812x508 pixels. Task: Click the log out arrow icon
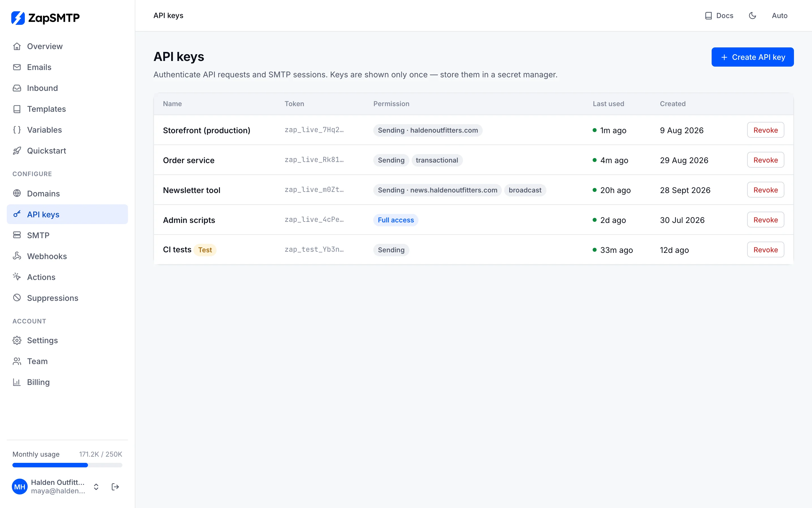[115, 487]
